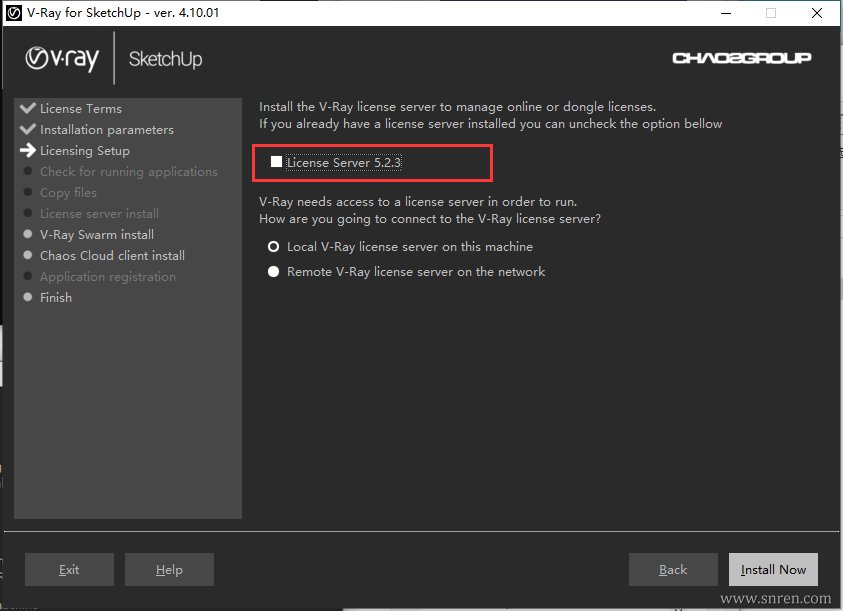Click the Finish step bullet
The image size is (843, 611).
tap(28, 297)
